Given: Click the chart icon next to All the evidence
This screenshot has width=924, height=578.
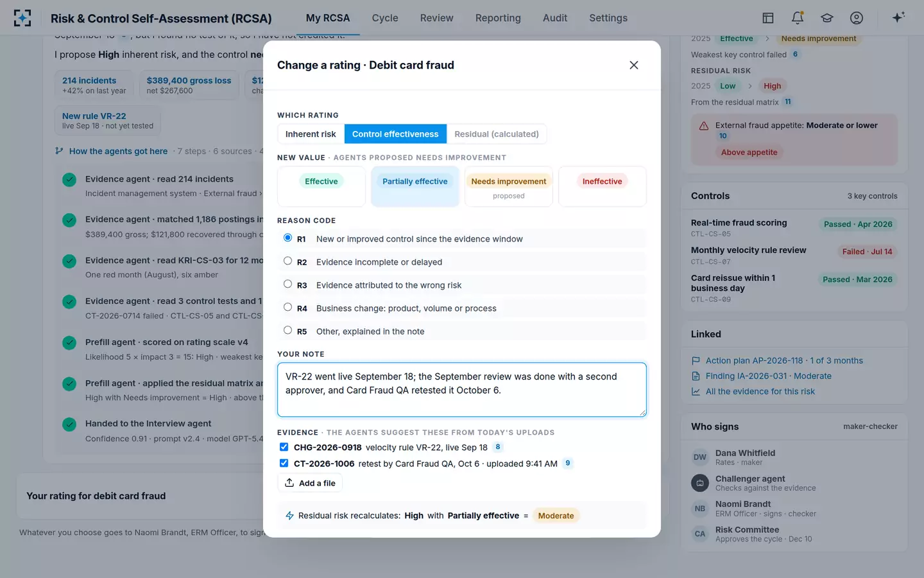Looking at the screenshot, I should point(696,392).
